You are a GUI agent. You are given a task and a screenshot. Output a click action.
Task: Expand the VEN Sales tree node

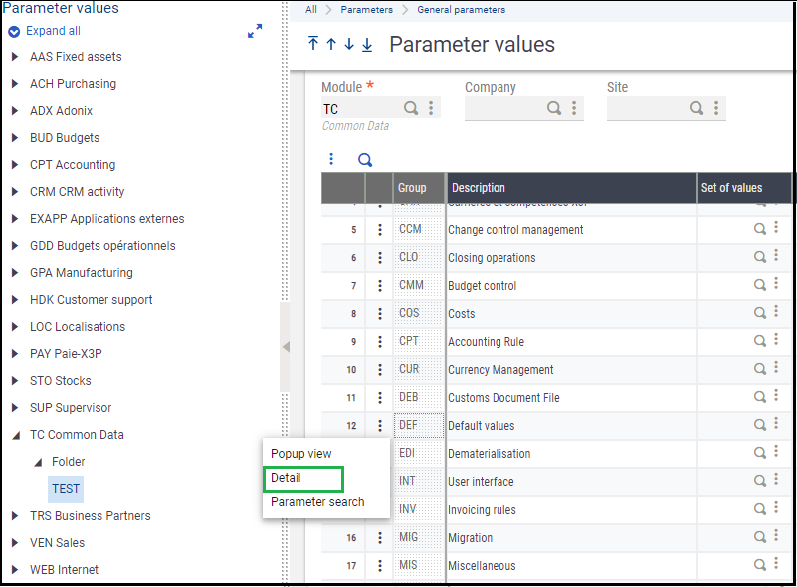15,543
